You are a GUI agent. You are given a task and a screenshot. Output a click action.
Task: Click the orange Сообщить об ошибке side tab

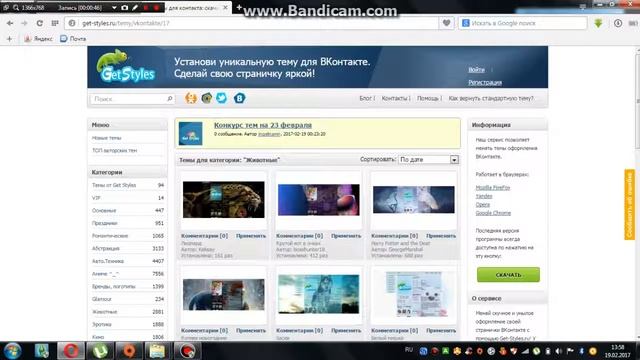[629, 204]
